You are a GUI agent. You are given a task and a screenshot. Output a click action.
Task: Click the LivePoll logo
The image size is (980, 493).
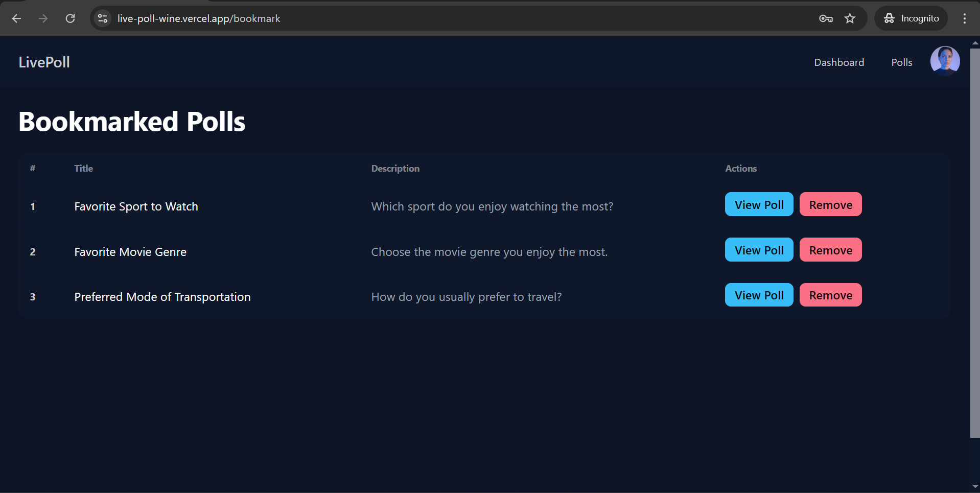tap(44, 62)
